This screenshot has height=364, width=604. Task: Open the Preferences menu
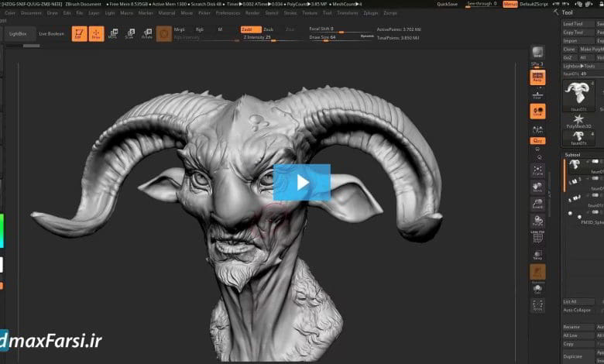pos(228,12)
